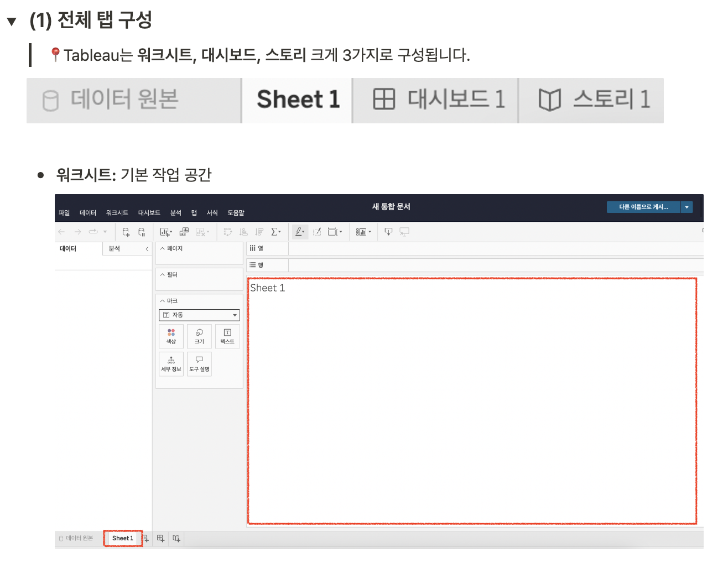Screen dimensions: 728x573
Task: Click the sort ascending toolbar icon
Action: click(243, 232)
